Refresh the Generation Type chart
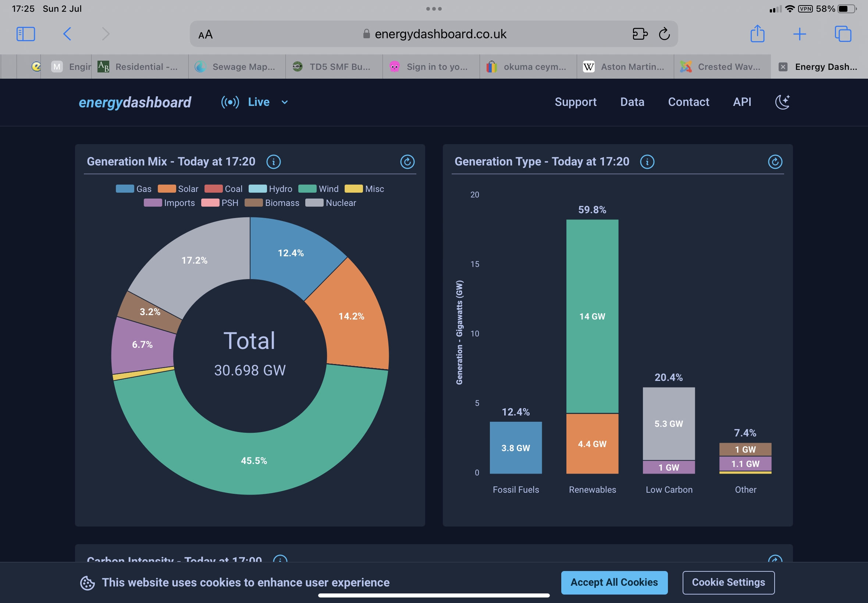This screenshot has height=603, width=868. 775,162
